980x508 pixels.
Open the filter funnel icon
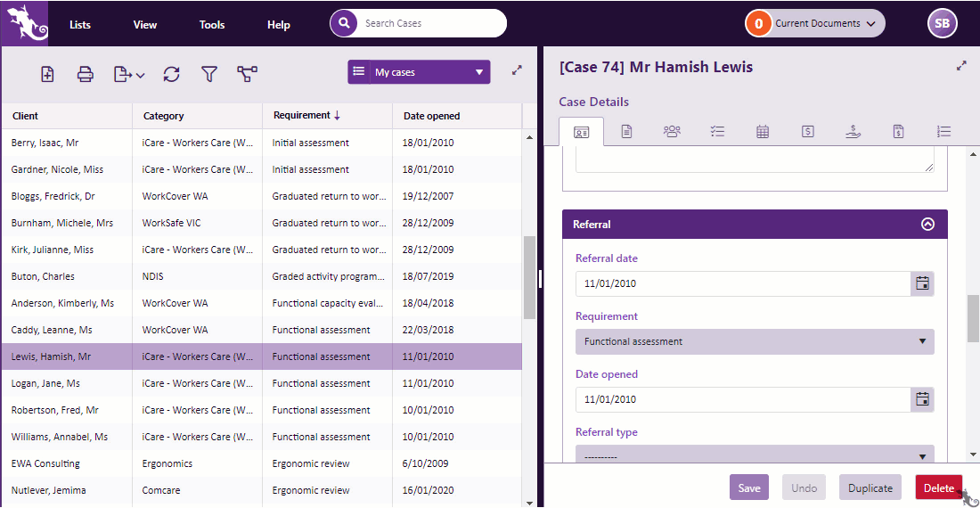(209, 74)
